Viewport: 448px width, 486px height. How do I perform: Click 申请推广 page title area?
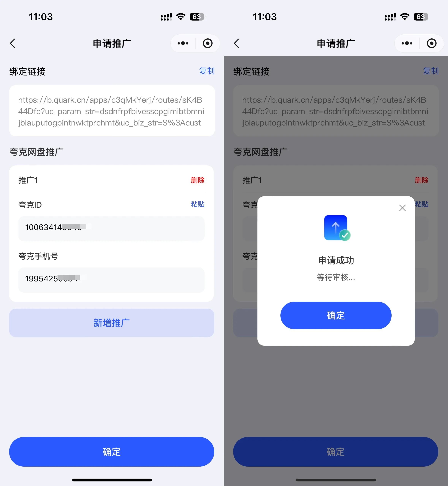click(111, 43)
